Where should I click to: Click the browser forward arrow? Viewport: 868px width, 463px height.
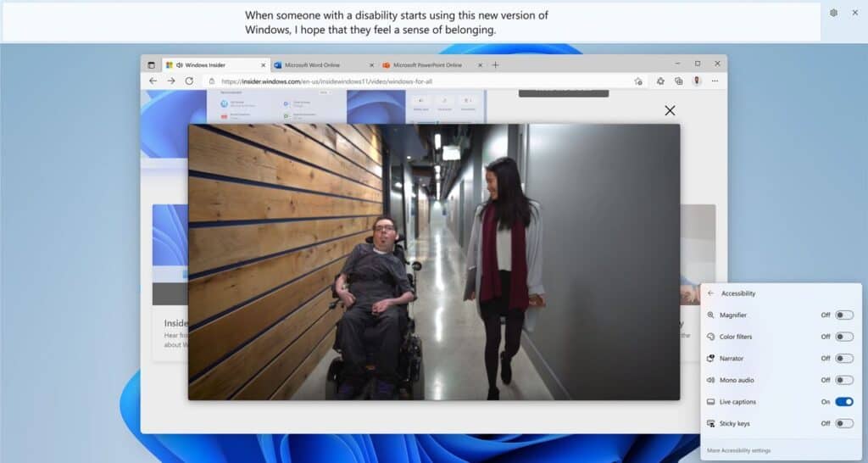click(170, 81)
